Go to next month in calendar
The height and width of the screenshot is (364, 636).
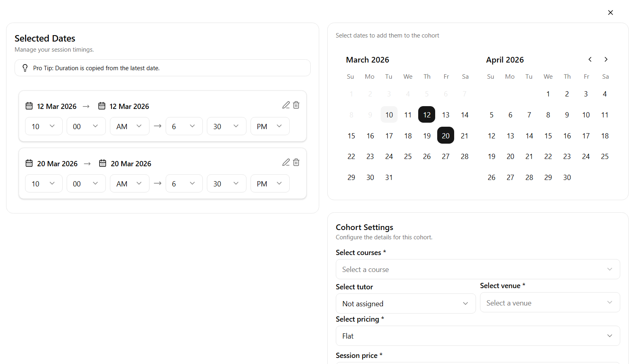[606, 59]
